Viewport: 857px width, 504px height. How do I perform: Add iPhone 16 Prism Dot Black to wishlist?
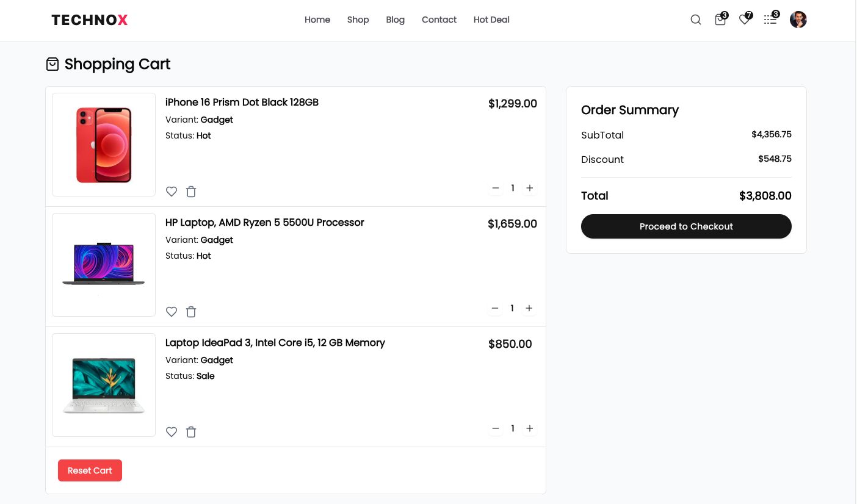[172, 192]
